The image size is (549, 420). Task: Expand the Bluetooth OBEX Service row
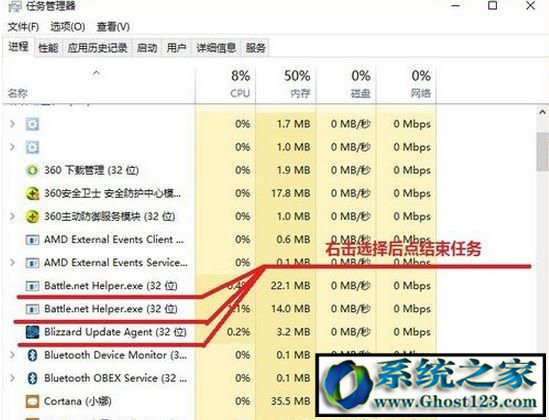(13, 378)
